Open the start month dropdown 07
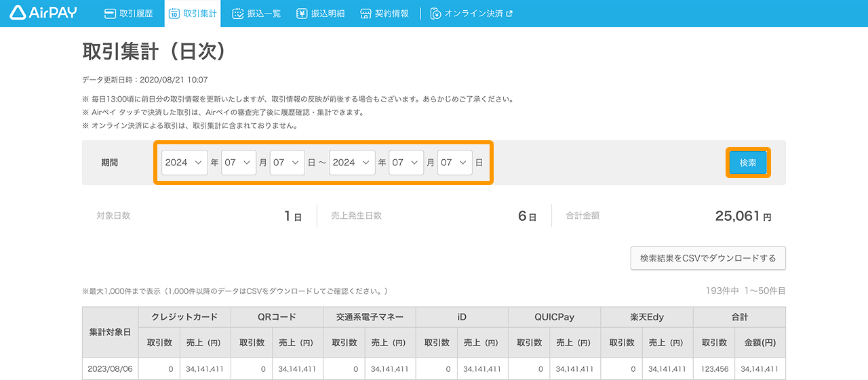Image resolution: width=868 pixels, height=380 pixels. 239,163
